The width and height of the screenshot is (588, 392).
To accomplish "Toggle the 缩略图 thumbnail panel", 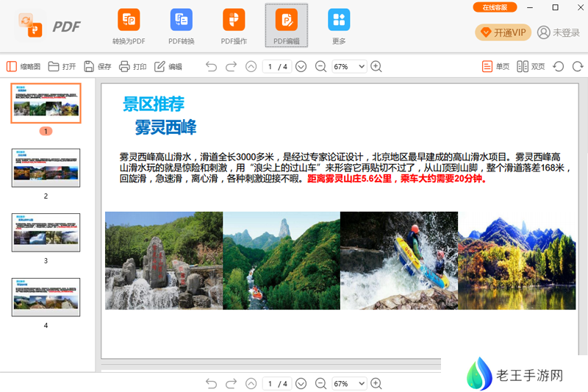I will point(24,67).
